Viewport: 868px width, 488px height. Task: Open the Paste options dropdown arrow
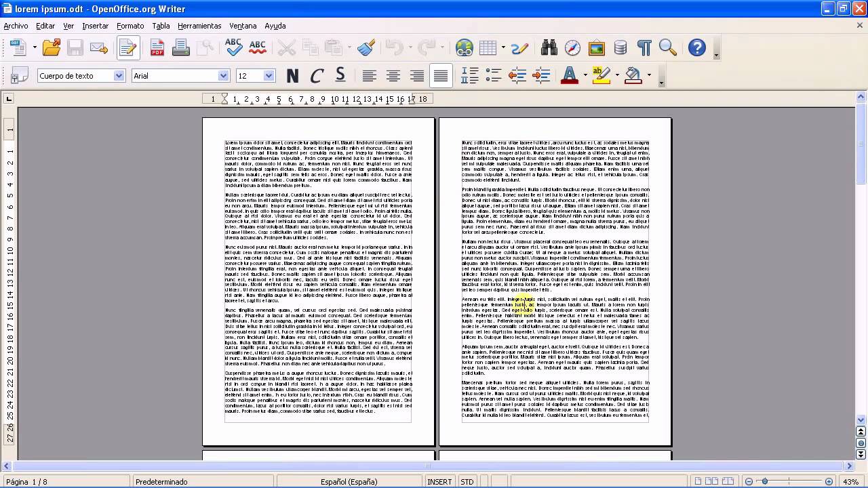coord(349,48)
